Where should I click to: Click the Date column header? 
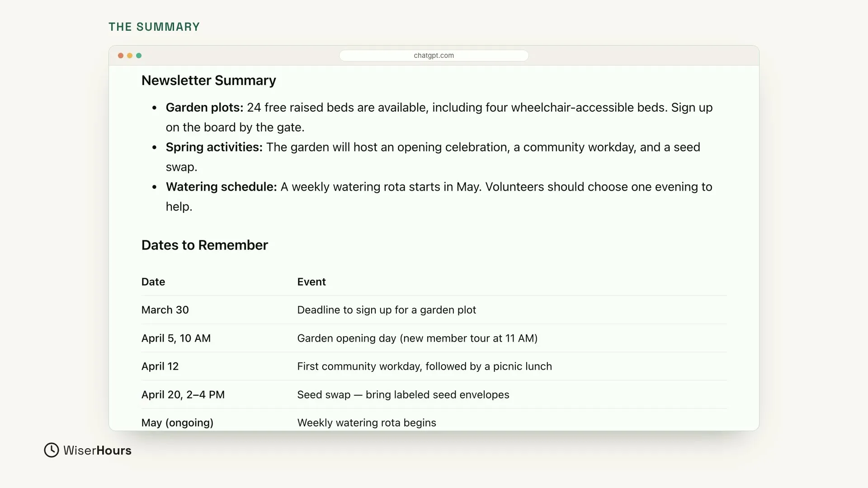click(x=153, y=282)
